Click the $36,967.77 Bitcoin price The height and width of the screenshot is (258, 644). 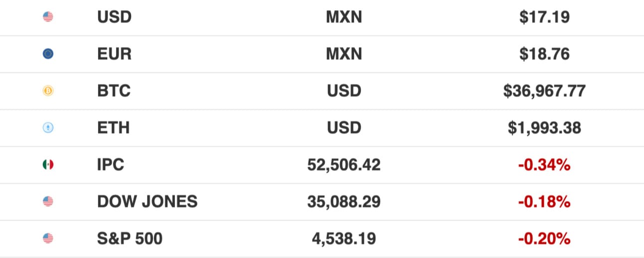pos(544,91)
